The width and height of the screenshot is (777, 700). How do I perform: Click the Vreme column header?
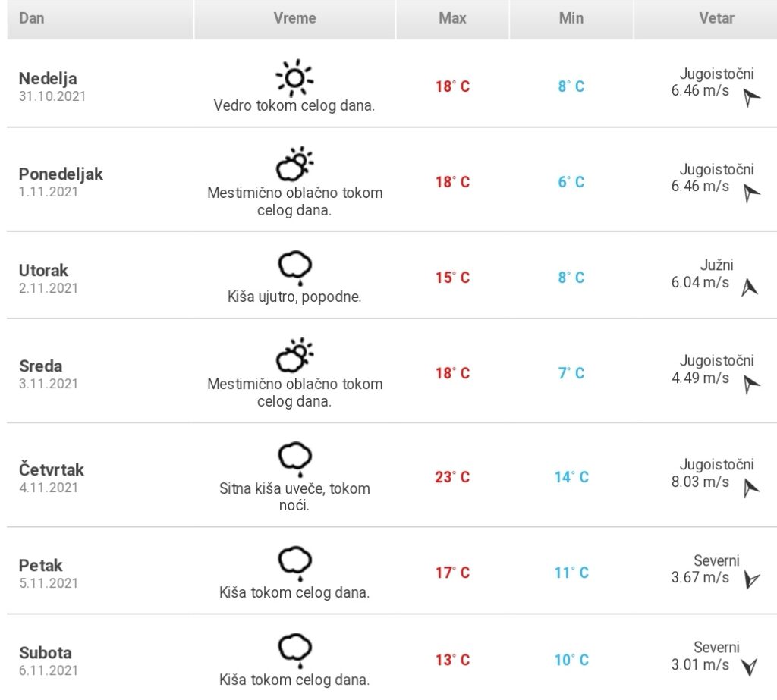pos(295,19)
